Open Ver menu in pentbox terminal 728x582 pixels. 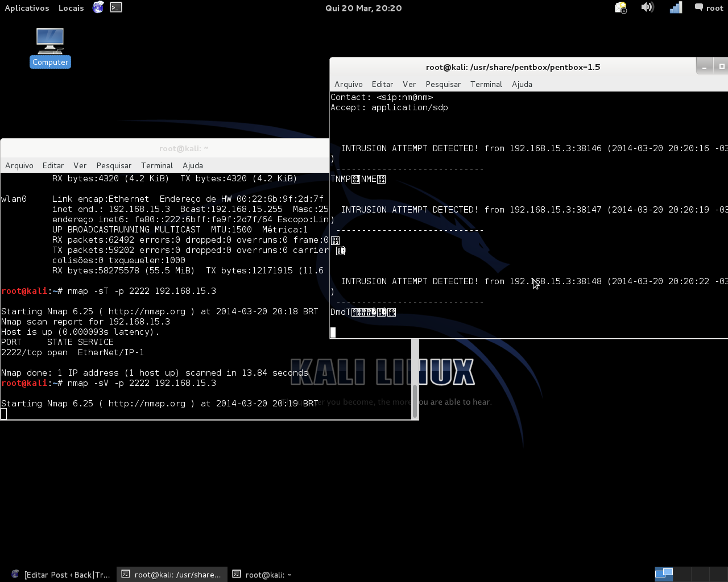(409, 84)
